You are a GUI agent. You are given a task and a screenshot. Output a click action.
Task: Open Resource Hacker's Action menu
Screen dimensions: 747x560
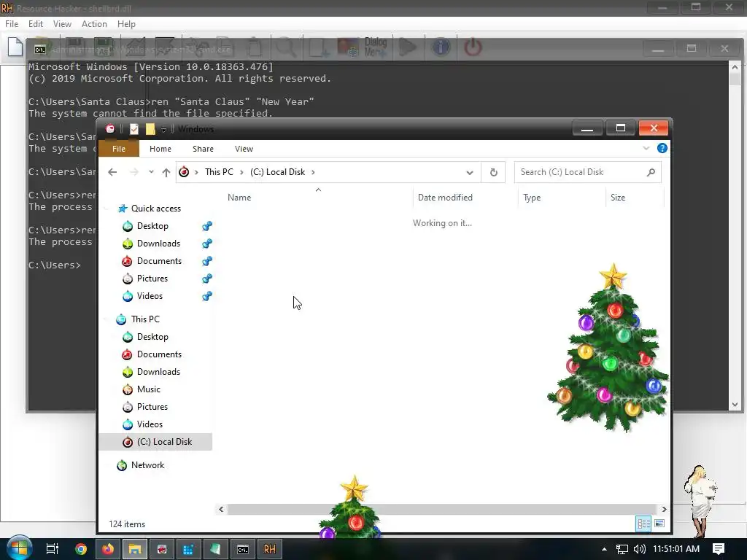point(94,24)
